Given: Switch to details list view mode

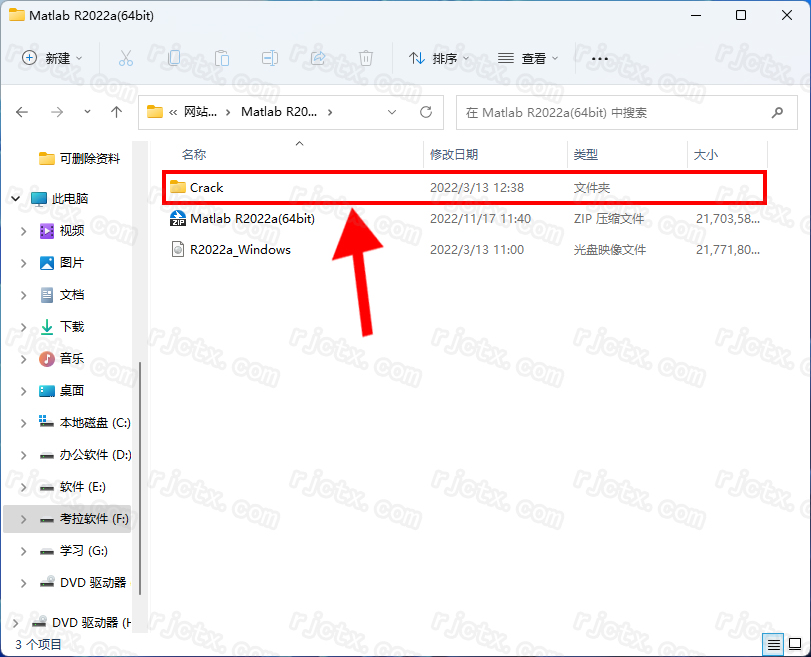Looking at the screenshot, I should (773, 642).
